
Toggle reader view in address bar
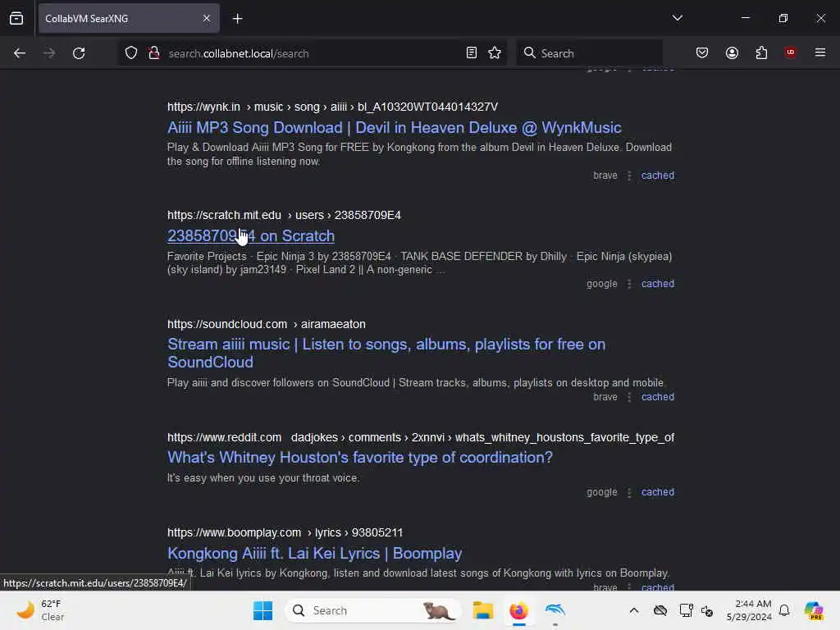[x=472, y=53]
